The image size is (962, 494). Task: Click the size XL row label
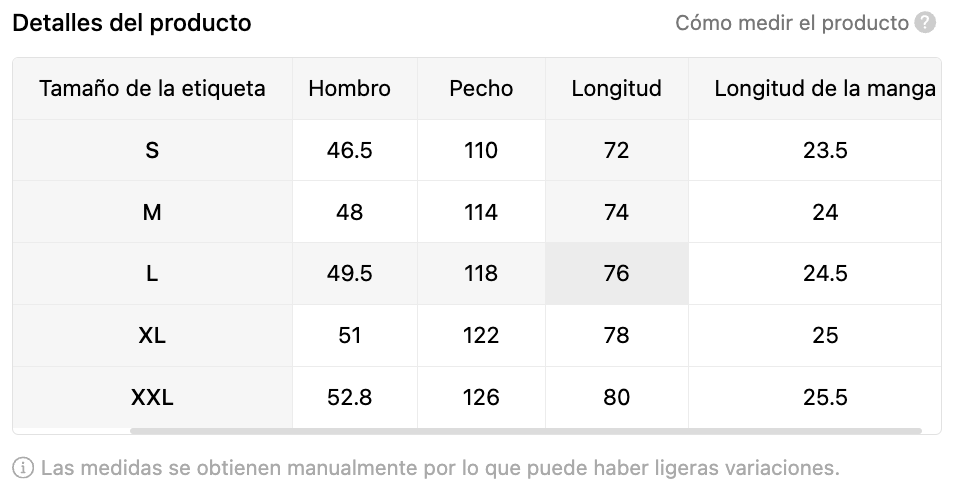[x=152, y=336]
